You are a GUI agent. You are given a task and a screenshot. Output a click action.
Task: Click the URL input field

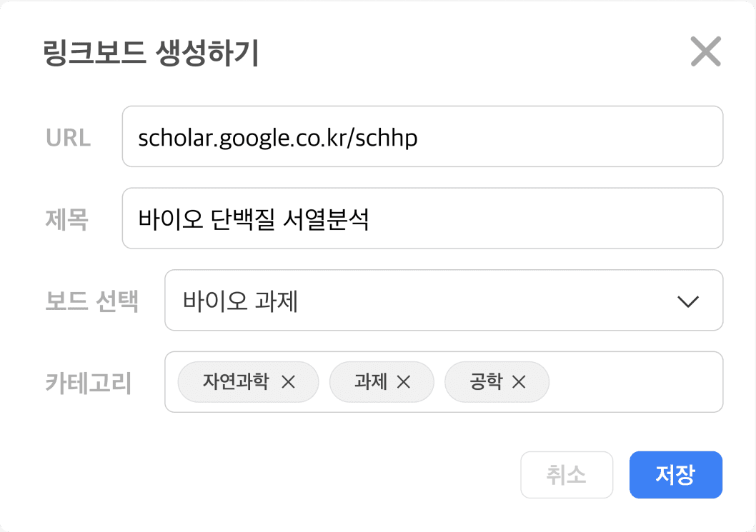tap(422, 136)
